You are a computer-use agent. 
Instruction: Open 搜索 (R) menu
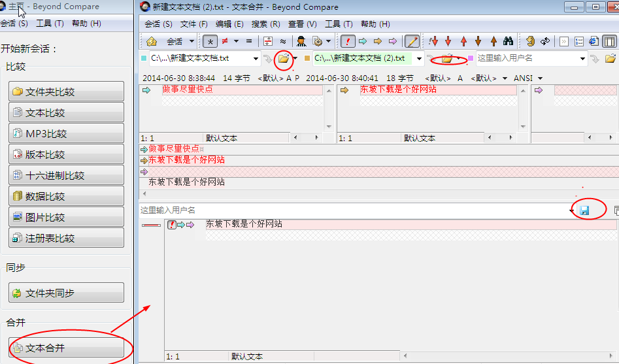tap(265, 24)
